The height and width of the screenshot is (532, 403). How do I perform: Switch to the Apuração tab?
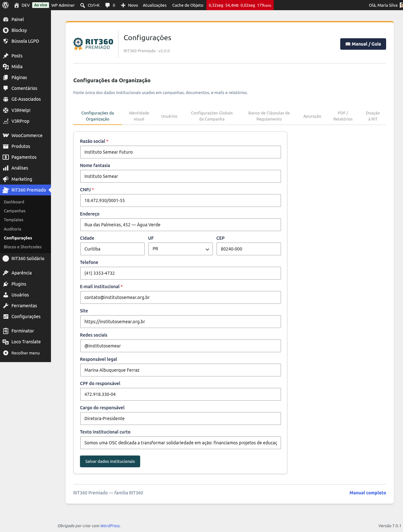[312, 116]
